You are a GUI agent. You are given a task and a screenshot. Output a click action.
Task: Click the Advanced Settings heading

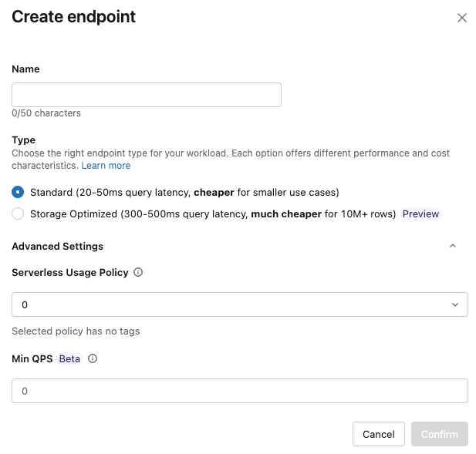[x=57, y=246]
